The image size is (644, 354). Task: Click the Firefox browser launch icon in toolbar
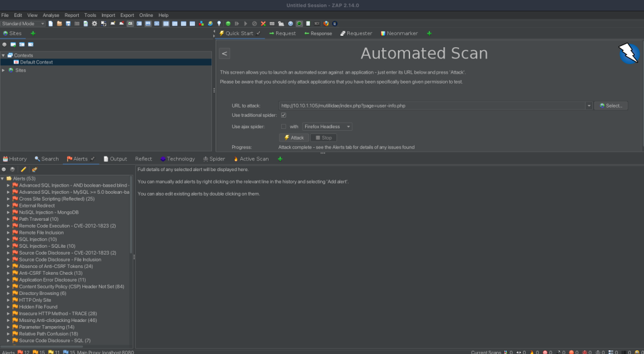pyautogui.click(x=326, y=24)
